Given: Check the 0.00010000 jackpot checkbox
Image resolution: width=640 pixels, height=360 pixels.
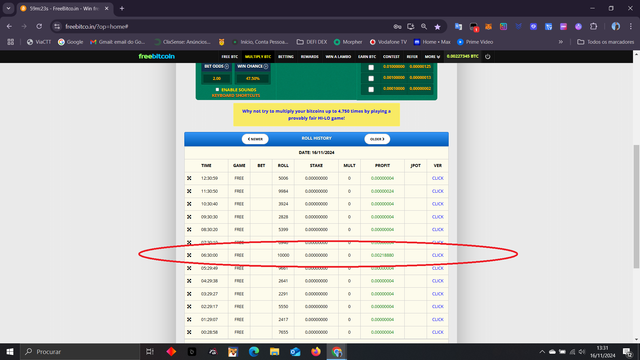Looking at the screenshot, I should click(371, 89).
